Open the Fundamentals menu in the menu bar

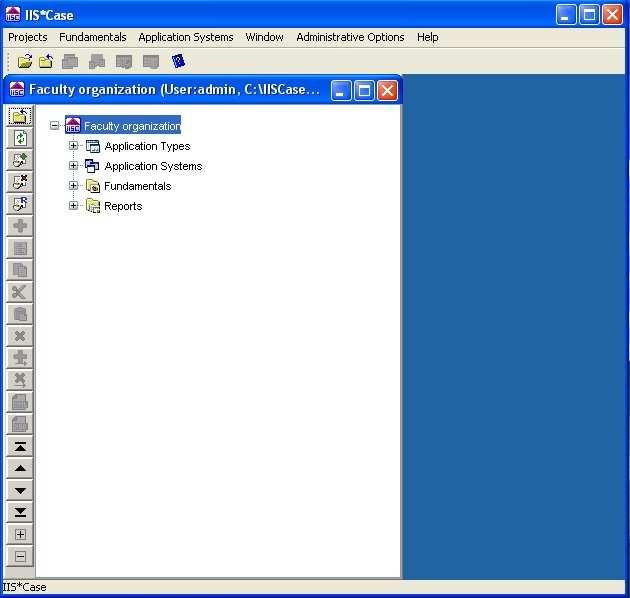coord(93,37)
